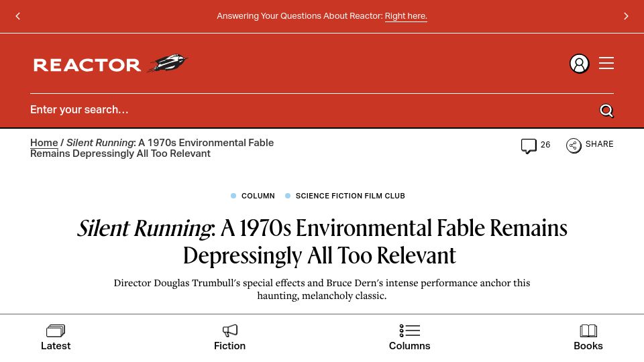Click the share icon

[574, 145]
